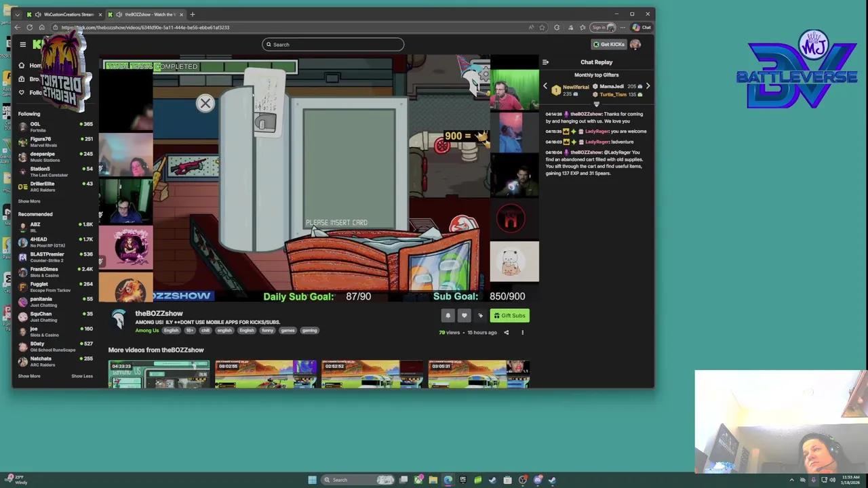Open the Copilot Chat button
This screenshot has height=488, width=868.
[x=642, y=28]
